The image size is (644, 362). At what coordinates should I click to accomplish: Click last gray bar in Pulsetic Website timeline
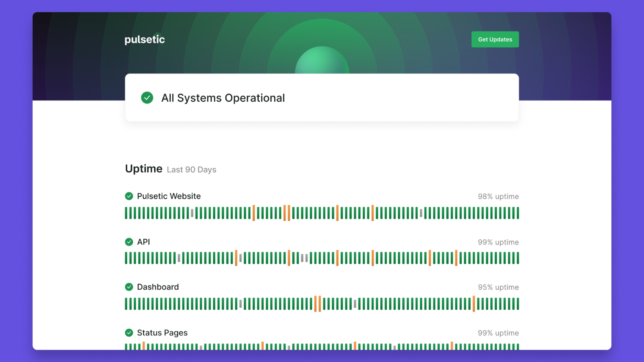[421, 213]
